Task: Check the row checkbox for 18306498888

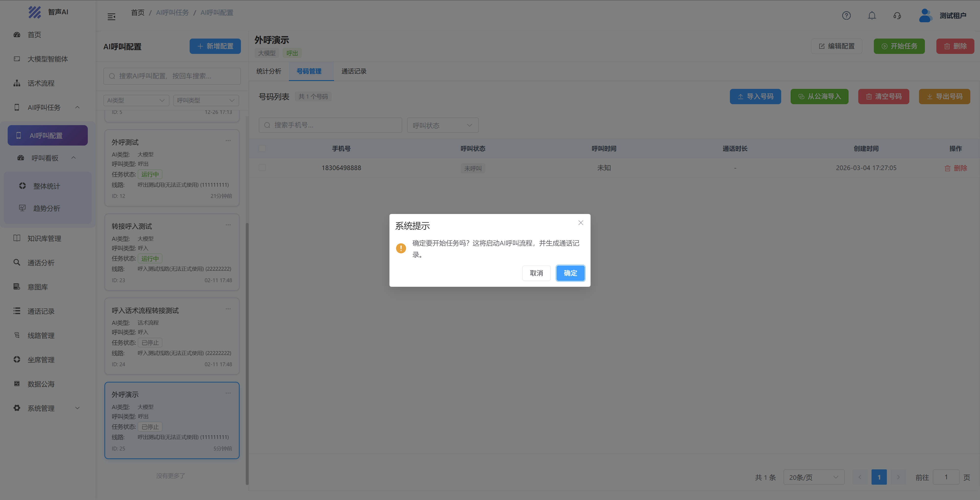Action: point(262,168)
